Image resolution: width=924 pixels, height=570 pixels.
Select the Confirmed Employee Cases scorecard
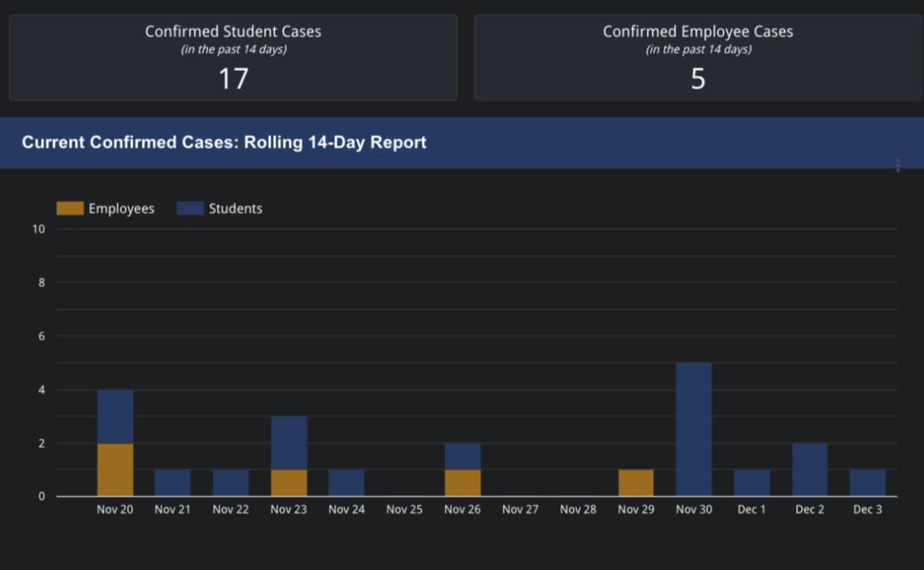698,56
